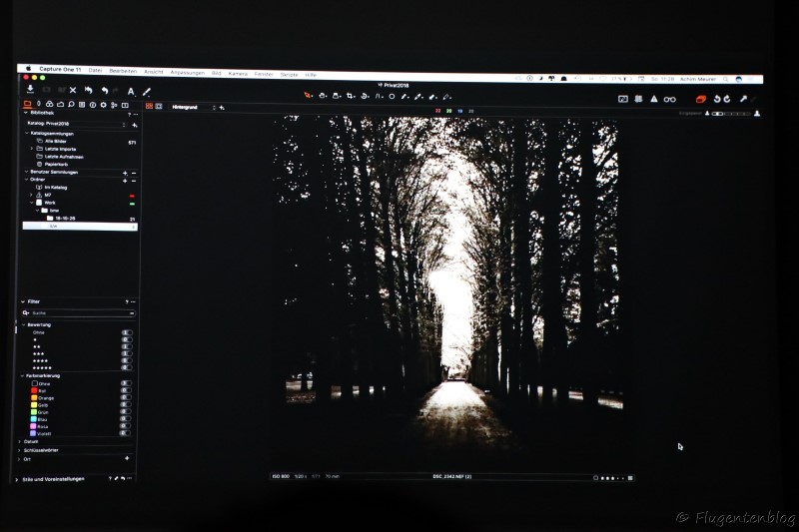Viewport: 799px width, 532px height.
Task: Open the Anpassungen menu
Action: pyautogui.click(x=187, y=73)
